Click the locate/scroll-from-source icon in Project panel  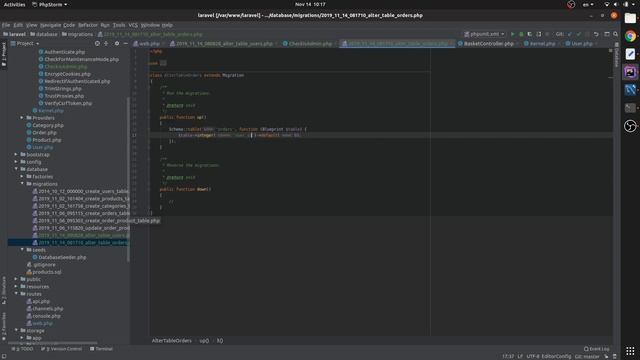97,43
